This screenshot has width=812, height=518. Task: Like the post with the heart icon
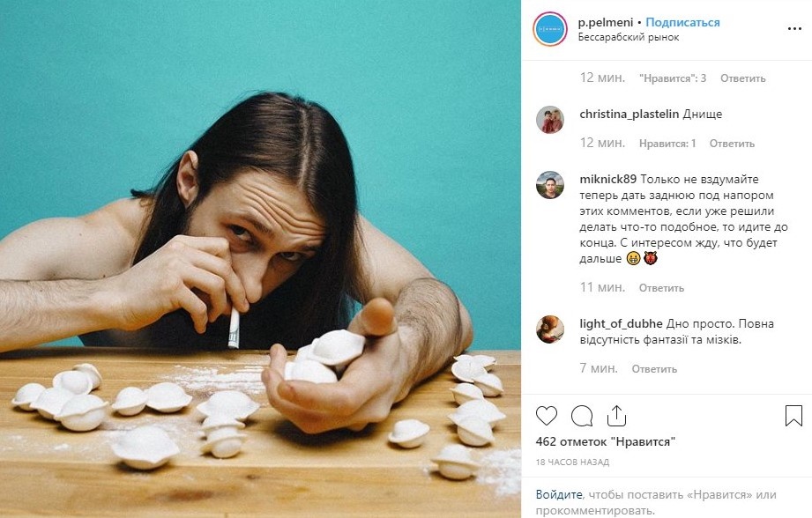click(x=547, y=416)
